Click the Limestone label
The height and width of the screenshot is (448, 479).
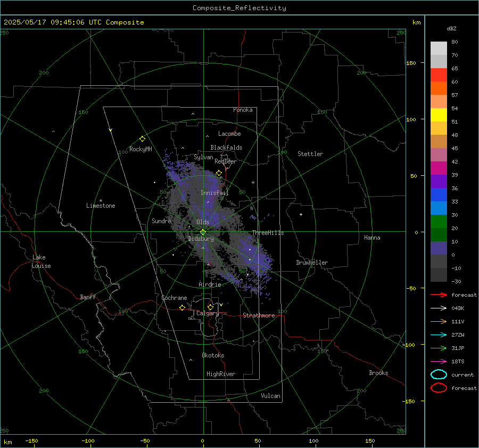[101, 206]
